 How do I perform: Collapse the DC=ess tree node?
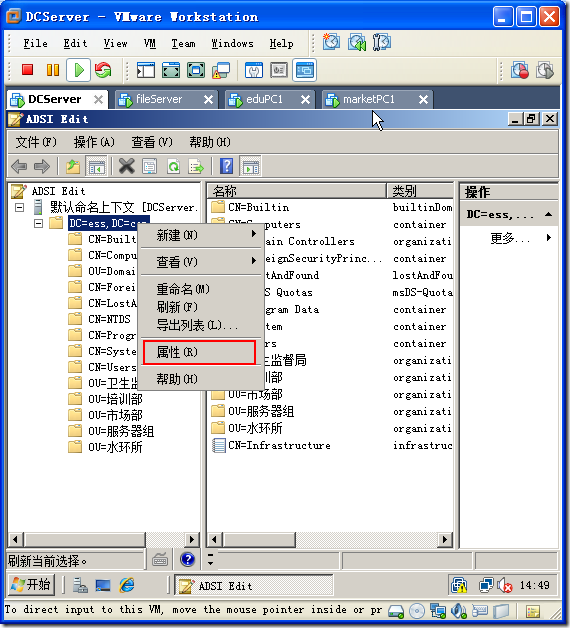38,223
